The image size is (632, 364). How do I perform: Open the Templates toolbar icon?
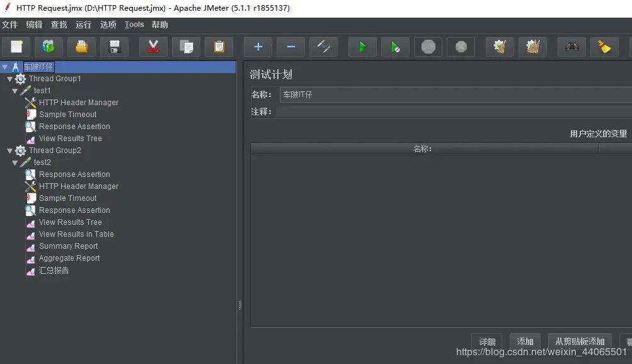[49, 47]
